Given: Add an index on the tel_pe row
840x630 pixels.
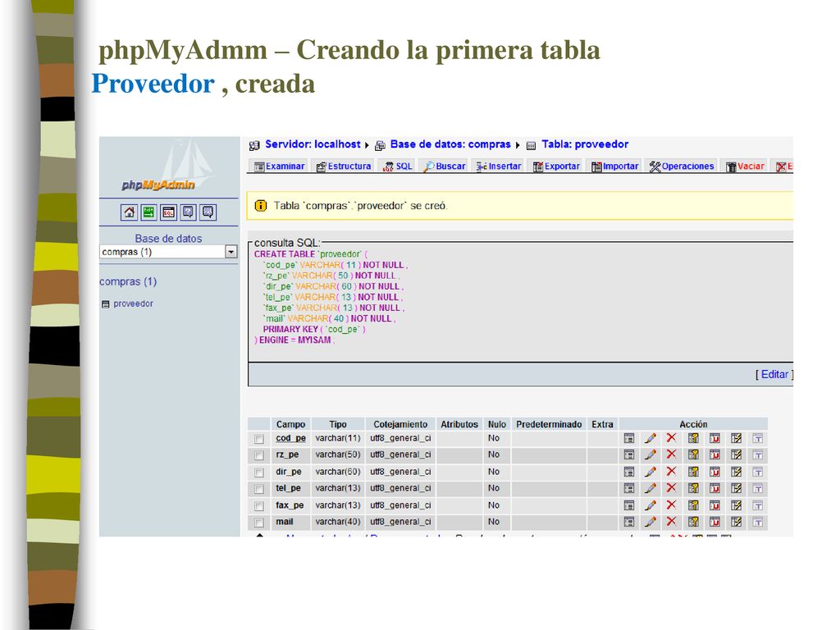Looking at the screenshot, I should point(736,489).
